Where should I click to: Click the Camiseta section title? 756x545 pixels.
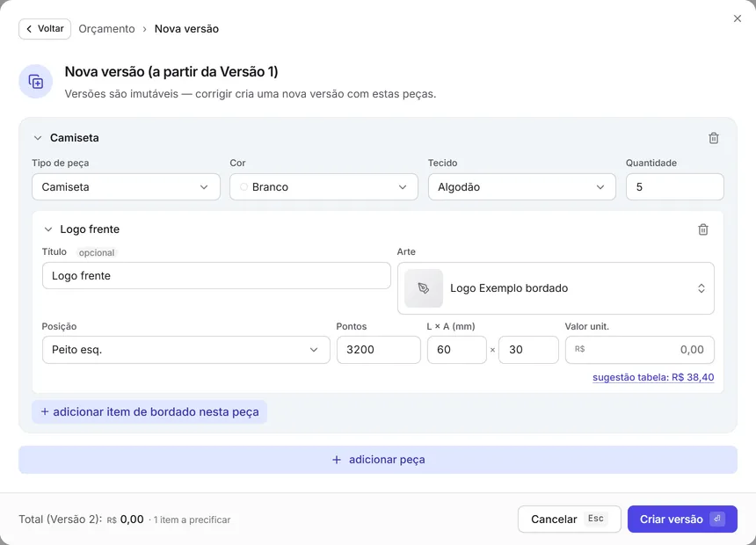(74, 138)
